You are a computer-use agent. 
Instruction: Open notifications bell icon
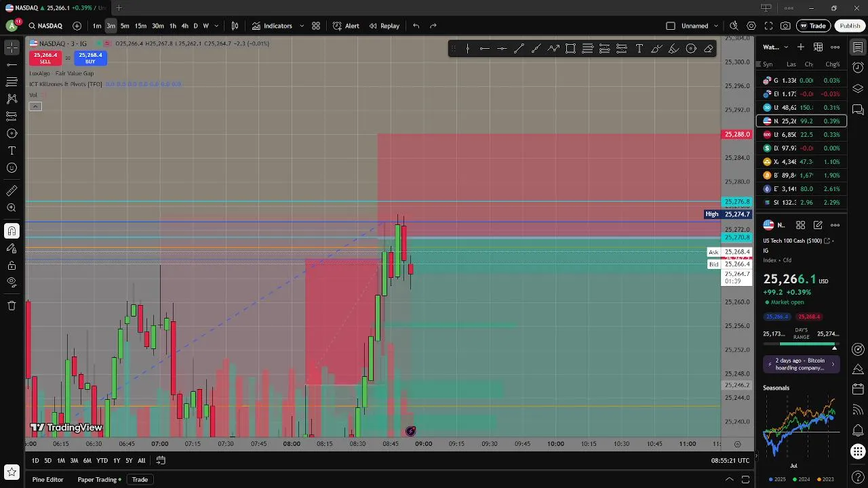click(x=858, y=430)
